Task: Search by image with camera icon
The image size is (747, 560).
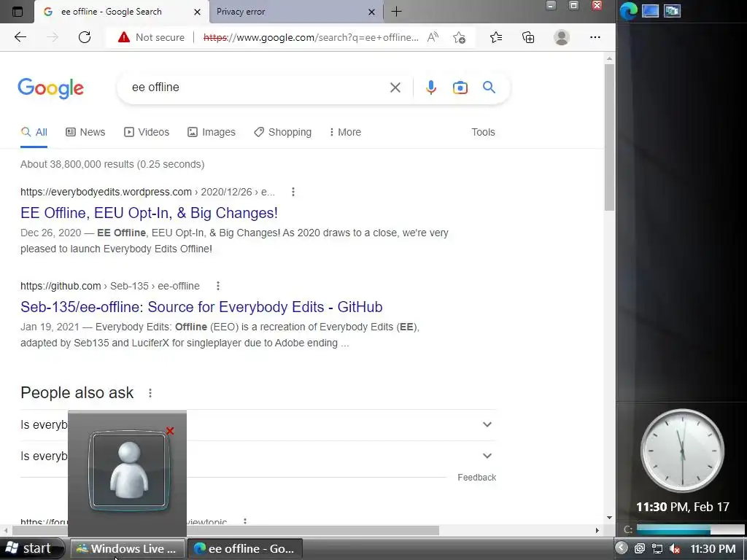Action: point(460,87)
